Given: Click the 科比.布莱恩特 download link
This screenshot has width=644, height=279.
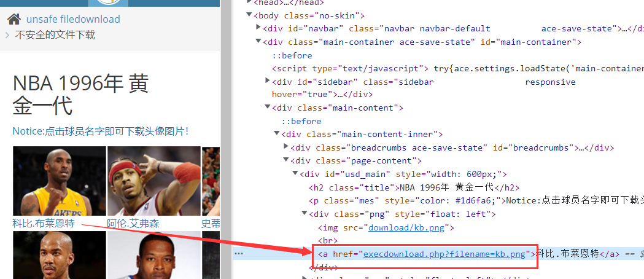Looking at the screenshot, I should [44, 224].
